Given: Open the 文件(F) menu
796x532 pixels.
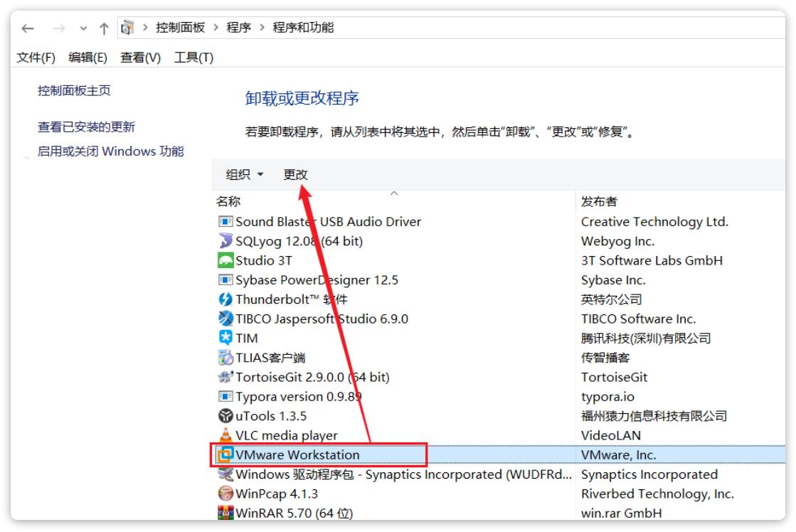Looking at the screenshot, I should tap(35, 57).
